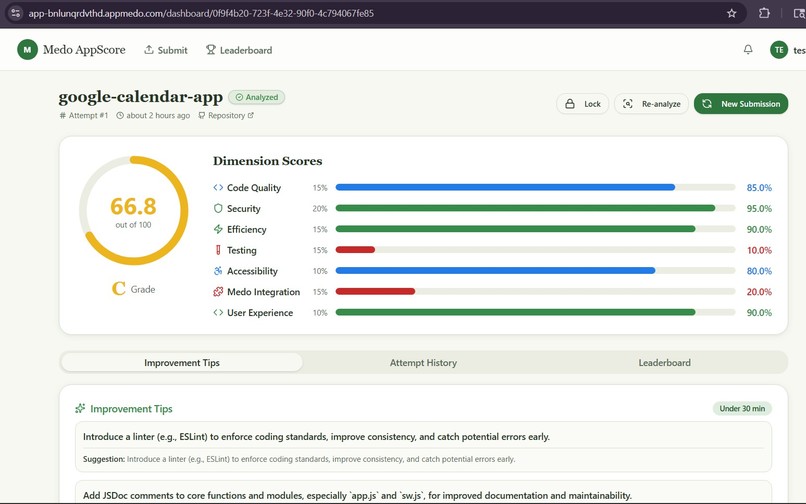Image resolution: width=806 pixels, height=504 pixels.
Task: Open the Submit page from navbar
Action: coord(166,50)
